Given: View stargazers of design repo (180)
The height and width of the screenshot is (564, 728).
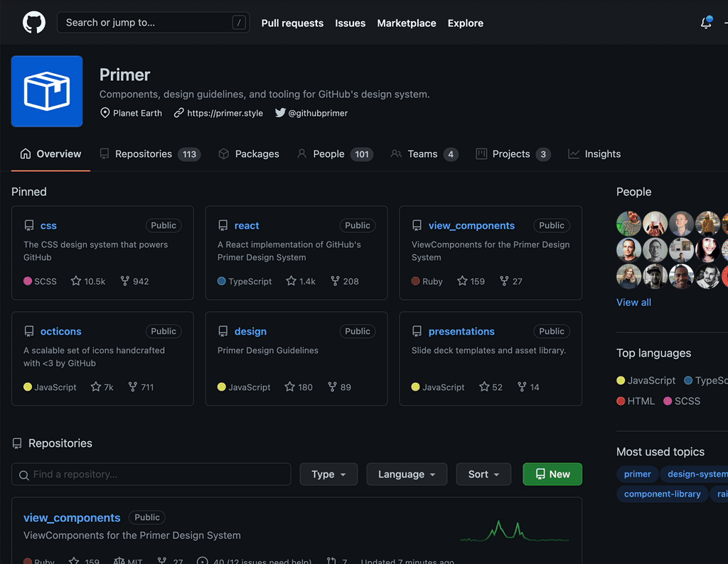Looking at the screenshot, I should pyautogui.click(x=299, y=387).
